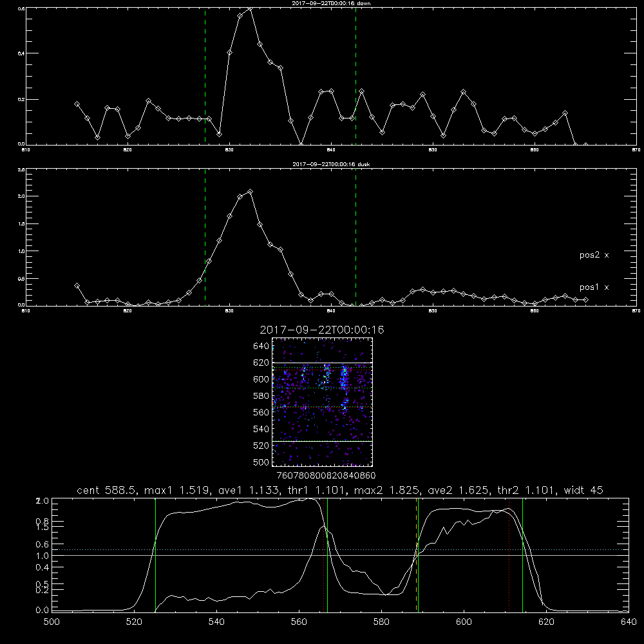The height and width of the screenshot is (644, 644).
Task: Click dawn plot y-axis label 0.2
Action: (x=22, y=99)
